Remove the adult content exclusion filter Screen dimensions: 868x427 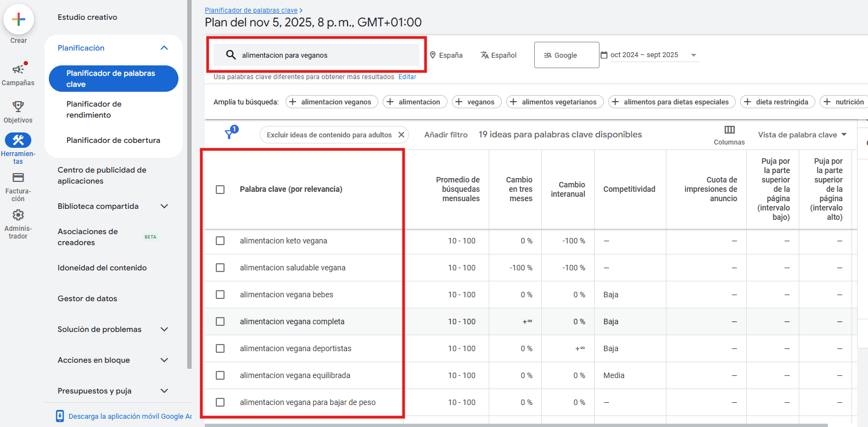pos(401,135)
